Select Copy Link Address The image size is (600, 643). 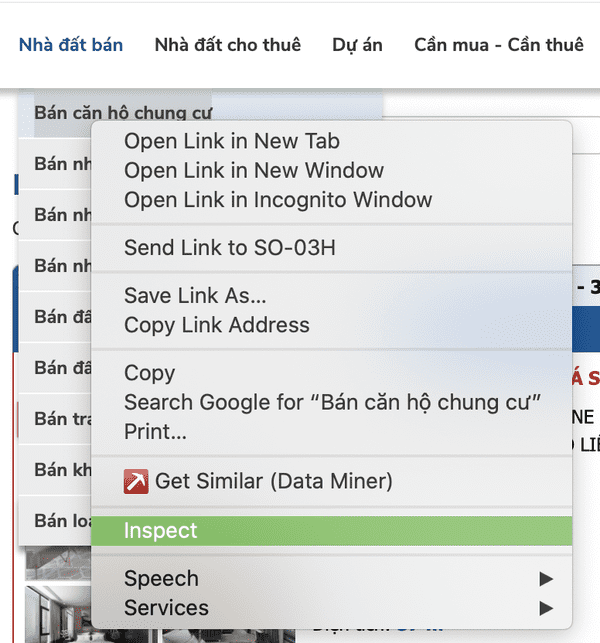click(217, 325)
